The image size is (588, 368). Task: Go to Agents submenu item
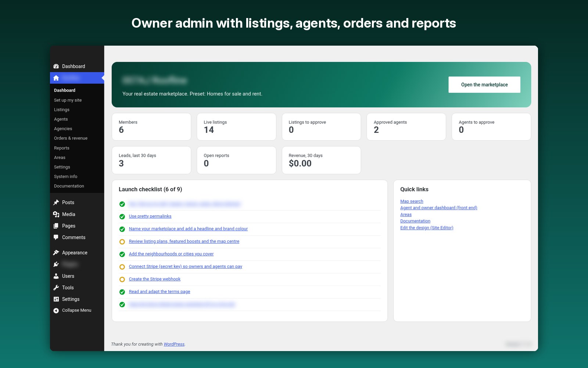[x=61, y=119]
